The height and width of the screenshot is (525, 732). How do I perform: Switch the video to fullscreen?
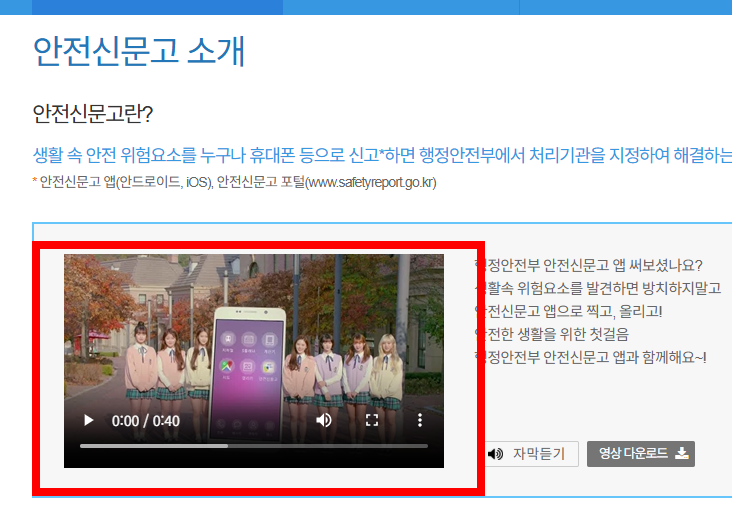(372, 420)
